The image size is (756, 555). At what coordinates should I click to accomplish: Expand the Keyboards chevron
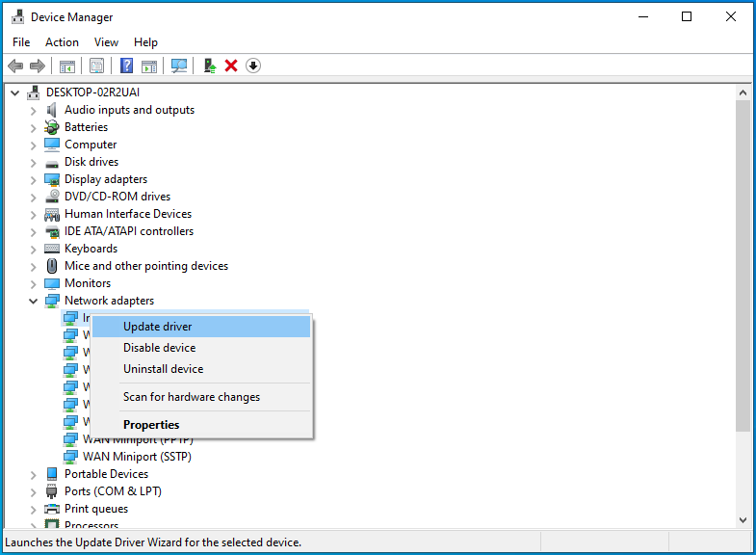click(34, 250)
